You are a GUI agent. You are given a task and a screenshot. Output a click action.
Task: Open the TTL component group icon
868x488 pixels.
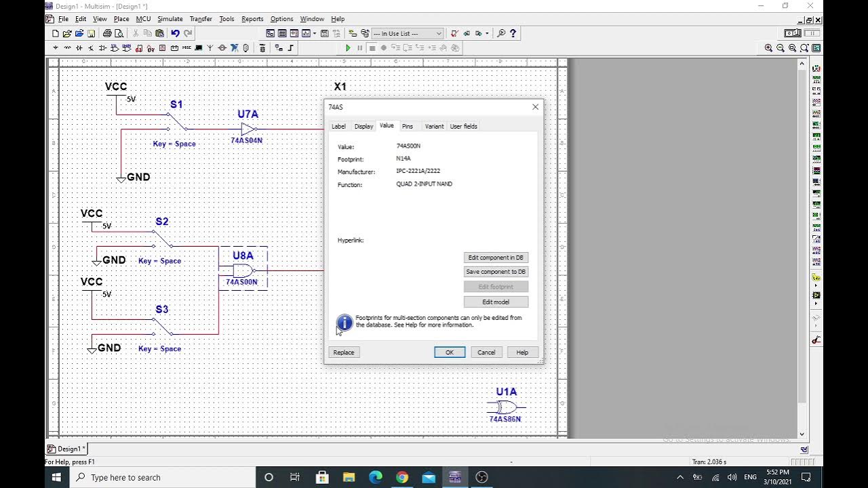pyautogui.click(x=115, y=48)
